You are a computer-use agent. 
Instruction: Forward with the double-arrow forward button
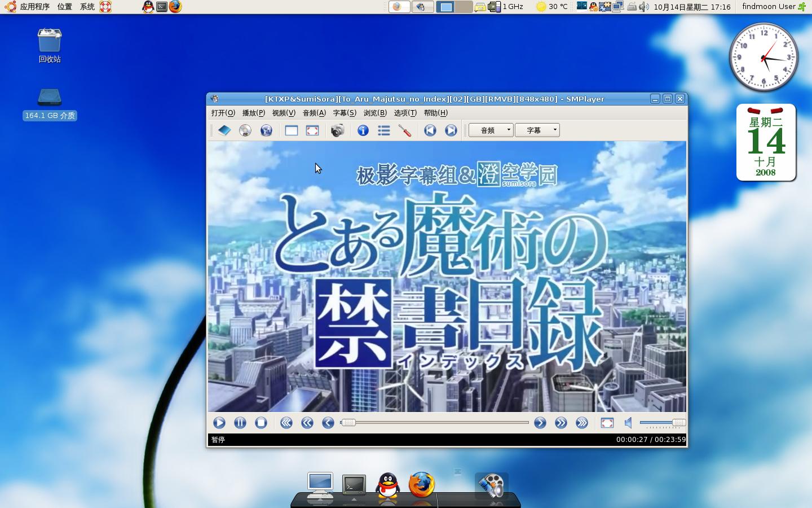point(561,423)
